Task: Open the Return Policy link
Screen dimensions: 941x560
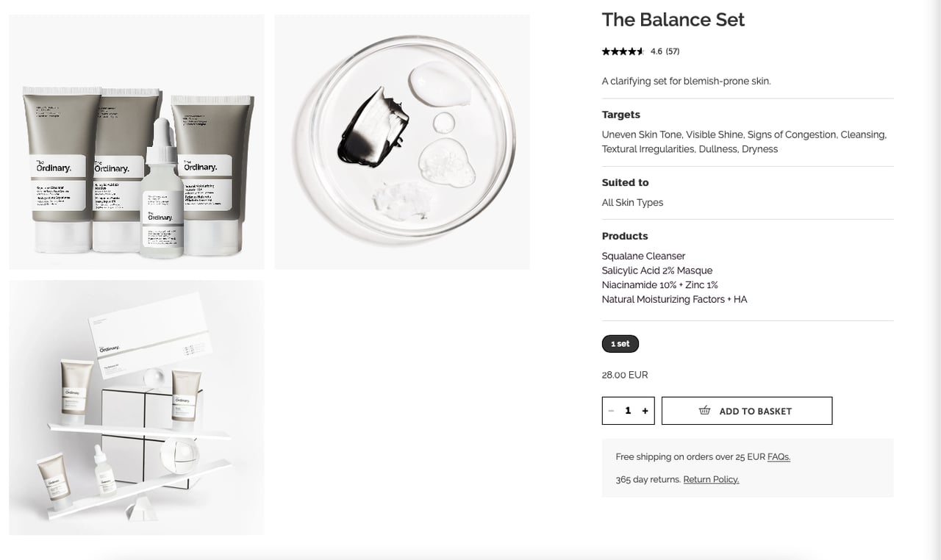Action: (x=710, y=479)
